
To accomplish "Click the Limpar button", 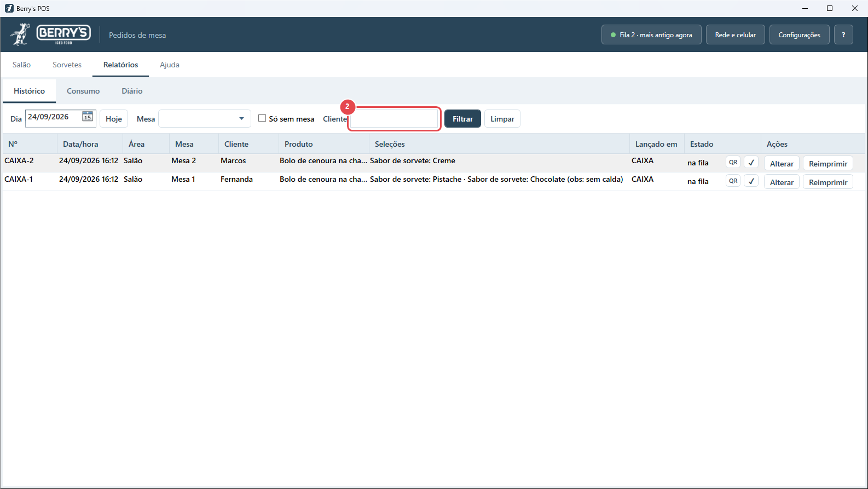I will 502,119.
